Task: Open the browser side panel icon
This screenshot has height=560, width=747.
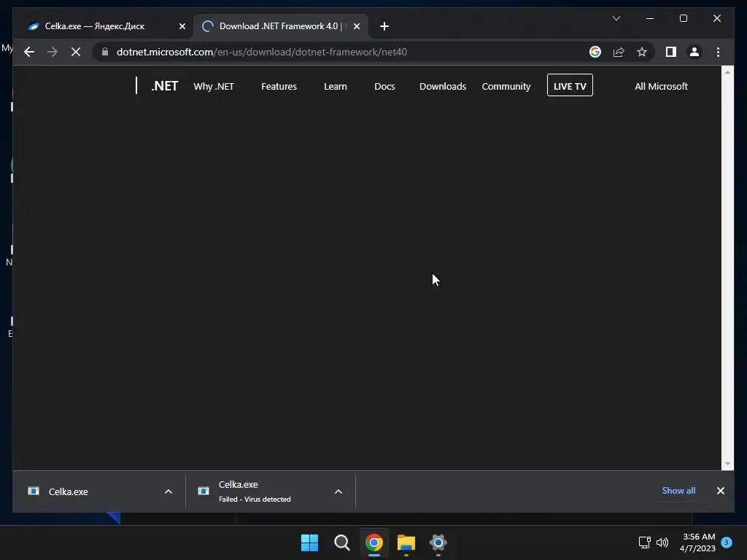Action: [x=671, y=52]
